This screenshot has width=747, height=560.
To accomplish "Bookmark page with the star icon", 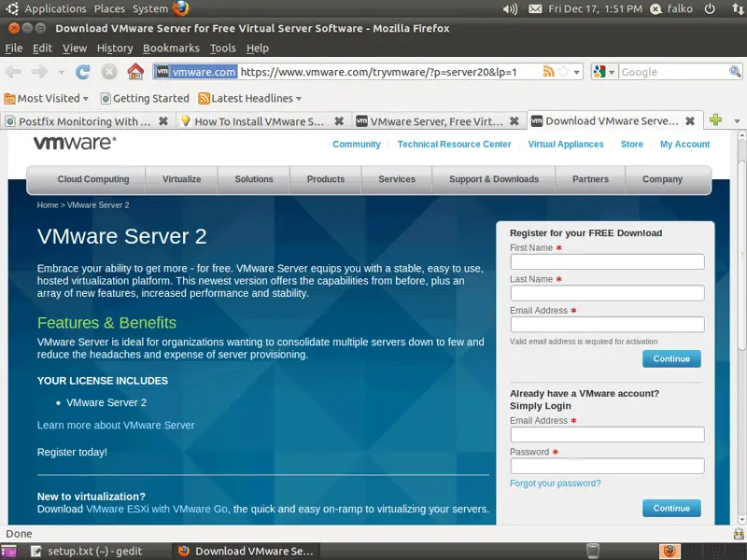I will click(x=563, y=72).
